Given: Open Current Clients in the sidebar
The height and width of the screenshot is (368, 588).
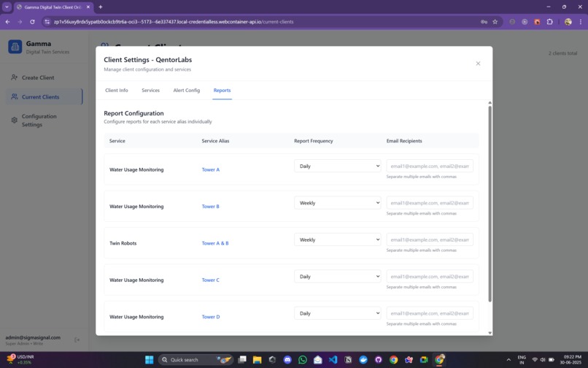Looking at the screenshot, I should pyautogui.click(x=45, y=97).
